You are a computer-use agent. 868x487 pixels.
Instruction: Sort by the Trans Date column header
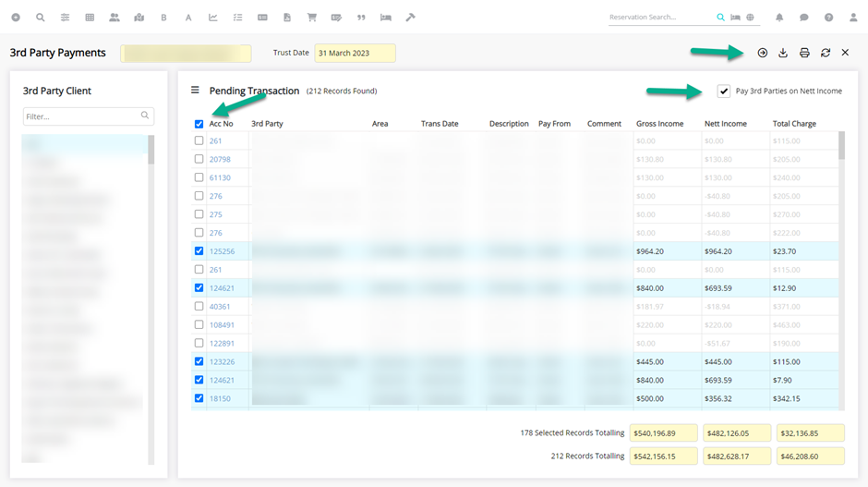440,124
